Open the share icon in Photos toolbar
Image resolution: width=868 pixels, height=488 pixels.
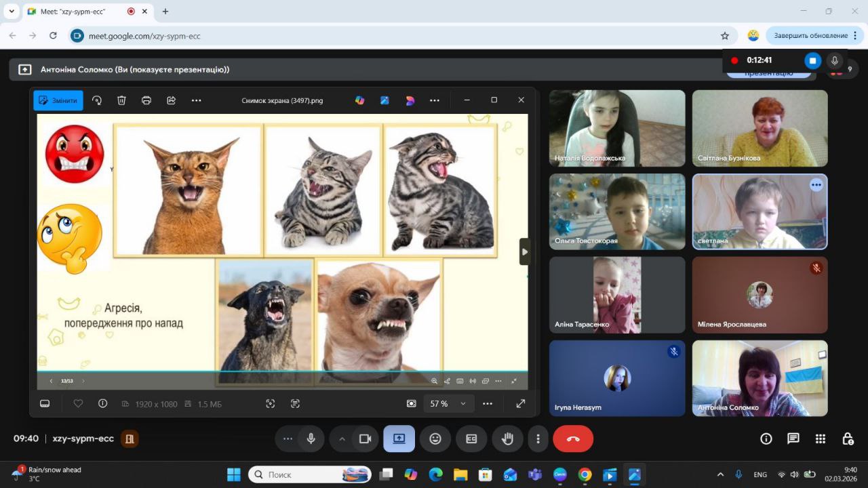tap(172, 100)
